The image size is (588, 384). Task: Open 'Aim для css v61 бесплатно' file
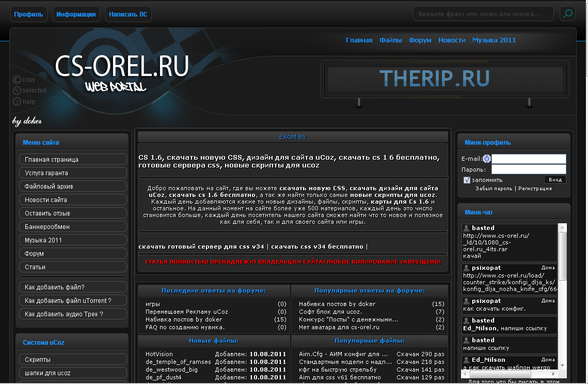click(x=340, y=378)
